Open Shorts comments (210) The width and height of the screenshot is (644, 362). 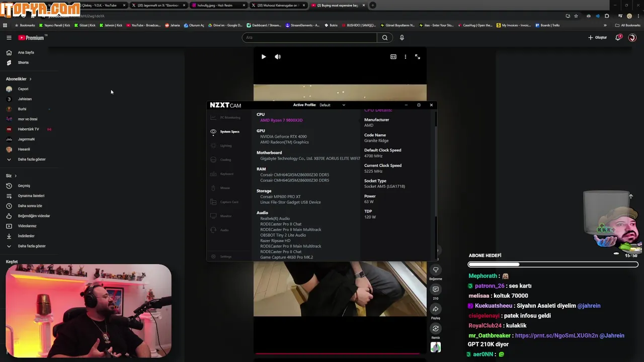point(436,290)
